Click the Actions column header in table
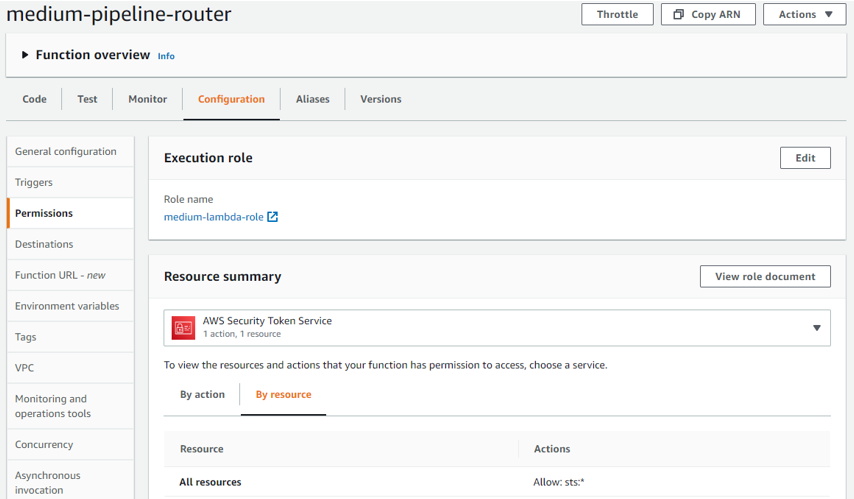 pos(552,449)
